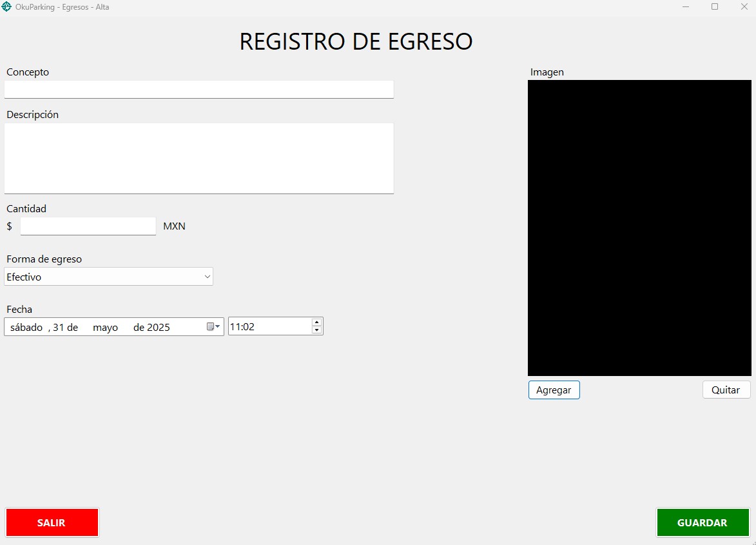Select the month 'mayo' in the date field
756x545 pixels.
point(105,327)
